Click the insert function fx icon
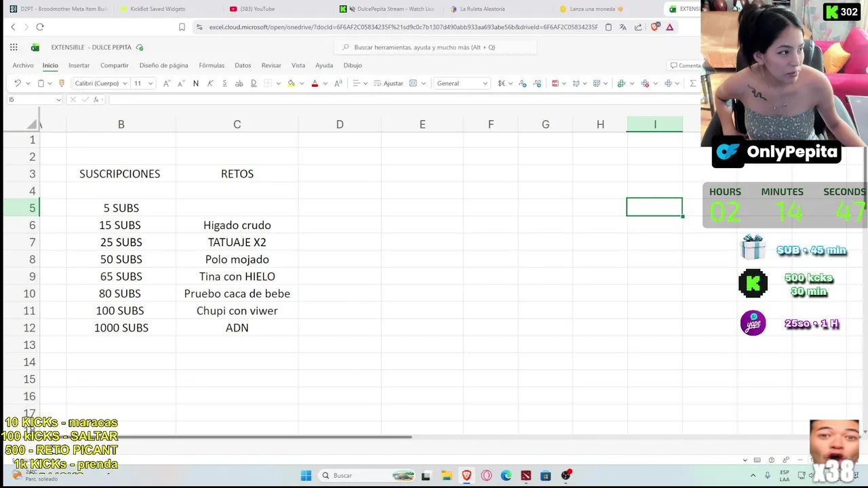868x488 pixels. point(96,100)
